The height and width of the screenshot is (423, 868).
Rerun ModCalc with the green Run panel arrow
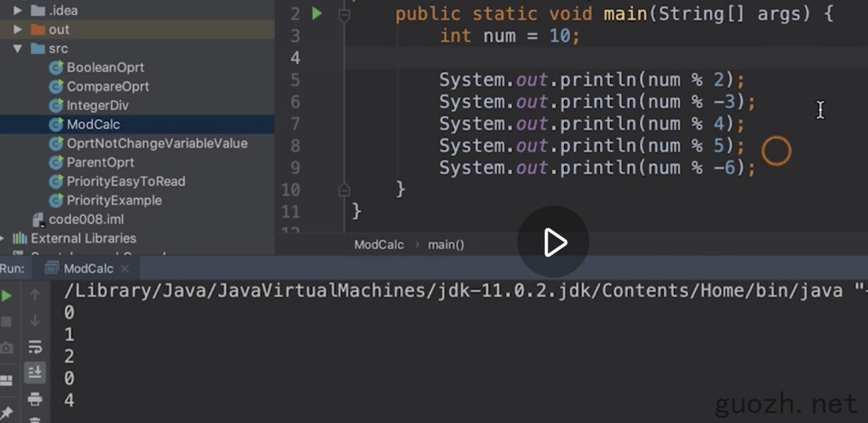coord(6,296)
